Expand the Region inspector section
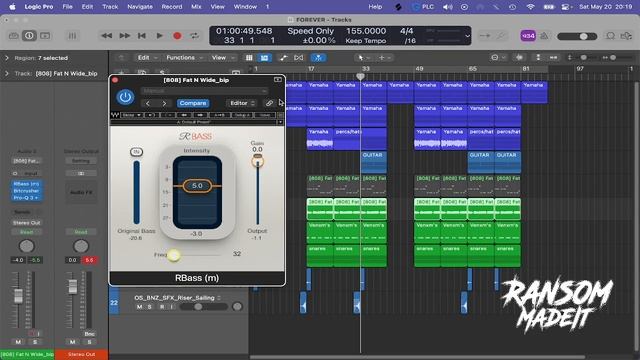This screenshot has height=360, width=640. tap(7, 58)
